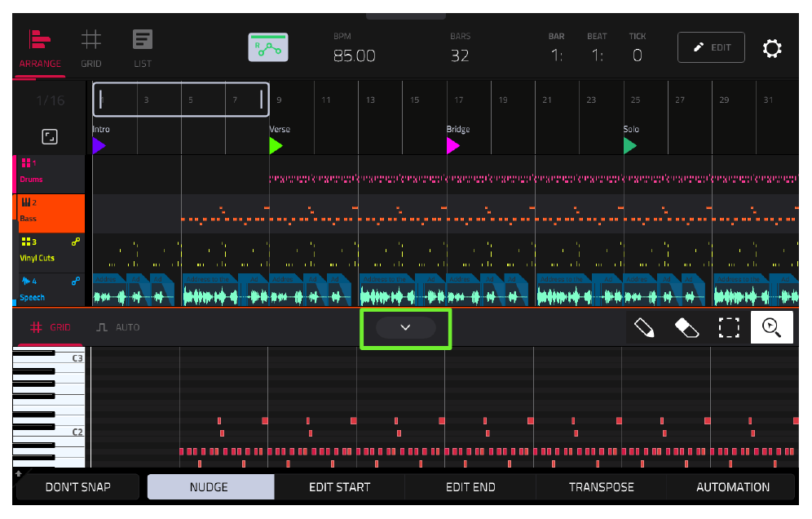Click the link icon on Speech track
The height and width of the screenshot is (519, 812).
click(x=76, y=281)
